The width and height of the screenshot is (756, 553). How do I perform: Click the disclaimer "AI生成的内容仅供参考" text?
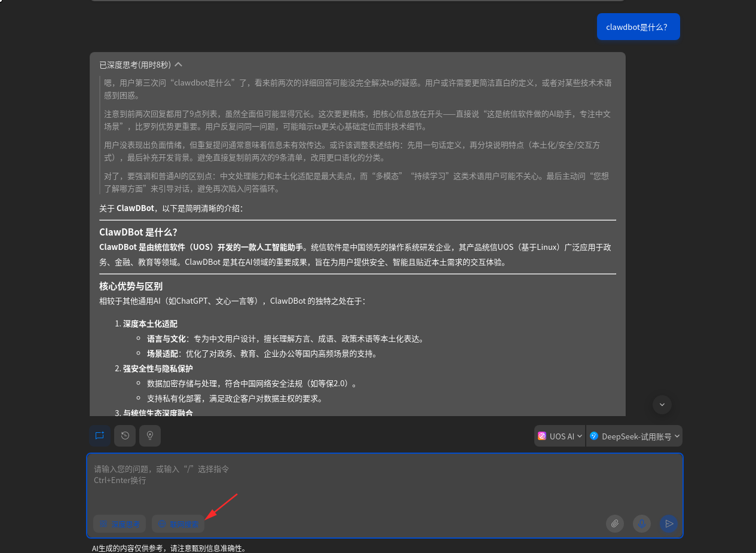(x=169, y=548)
